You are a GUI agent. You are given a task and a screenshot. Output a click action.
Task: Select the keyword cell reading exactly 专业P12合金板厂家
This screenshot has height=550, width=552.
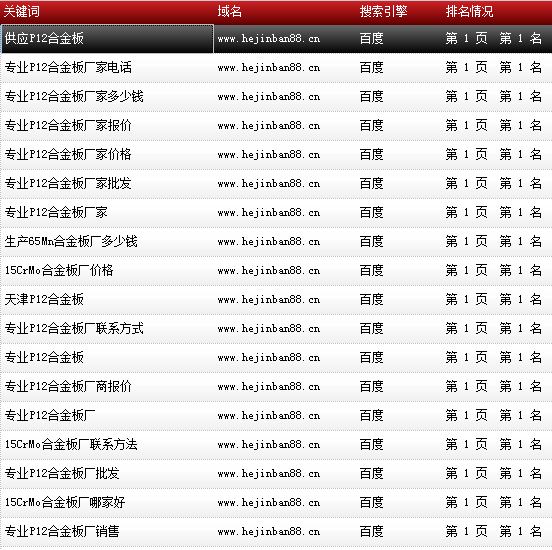56,212
